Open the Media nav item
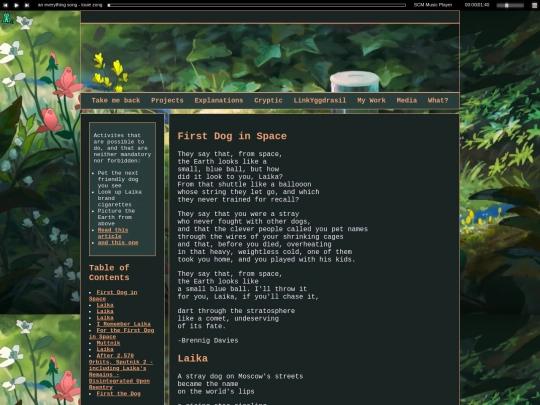 407,101
